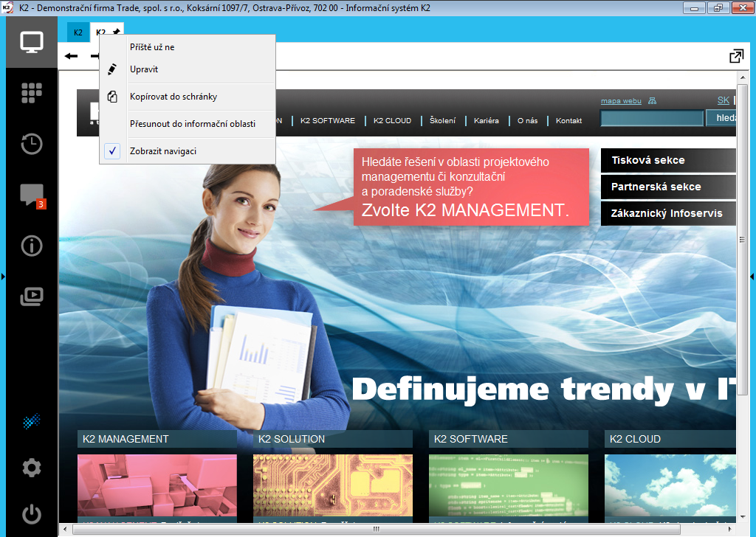Open the Kariéra navigation link
The image size is (756, 537).
click(487, 120)
